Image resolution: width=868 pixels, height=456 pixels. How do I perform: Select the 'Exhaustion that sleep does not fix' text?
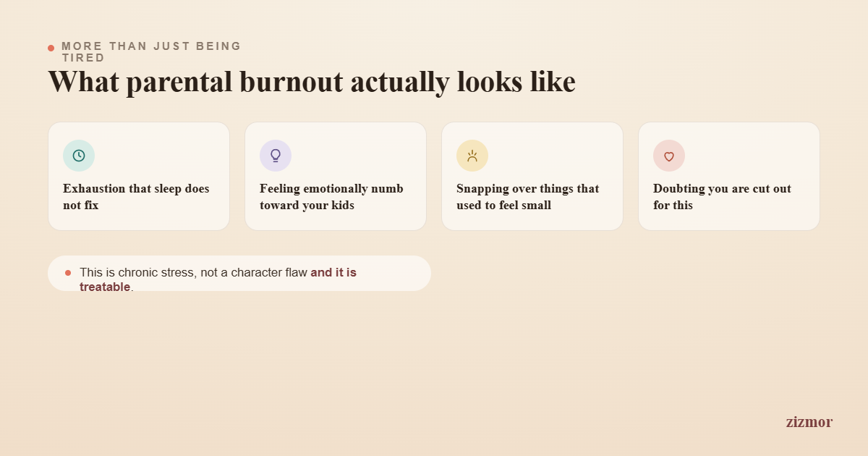[136, 197]
